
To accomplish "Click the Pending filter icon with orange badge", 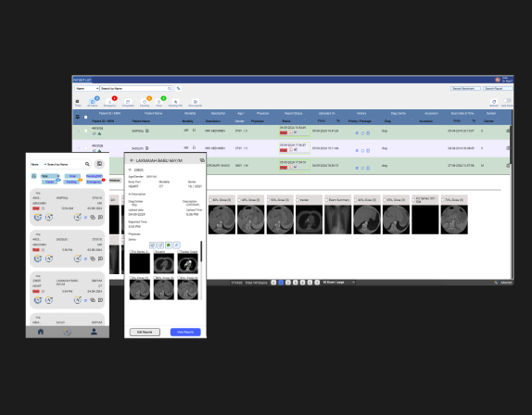I will tap(145, 102).
